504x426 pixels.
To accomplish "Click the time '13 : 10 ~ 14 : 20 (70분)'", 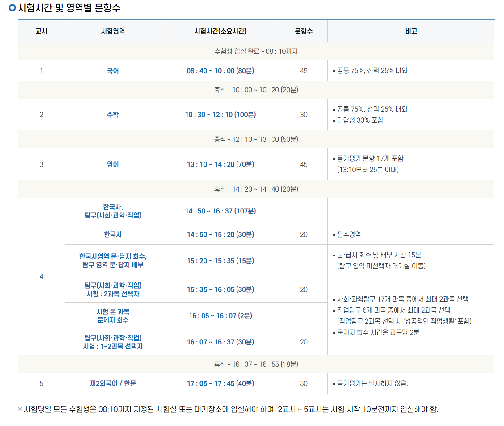I will coord(220,164).
